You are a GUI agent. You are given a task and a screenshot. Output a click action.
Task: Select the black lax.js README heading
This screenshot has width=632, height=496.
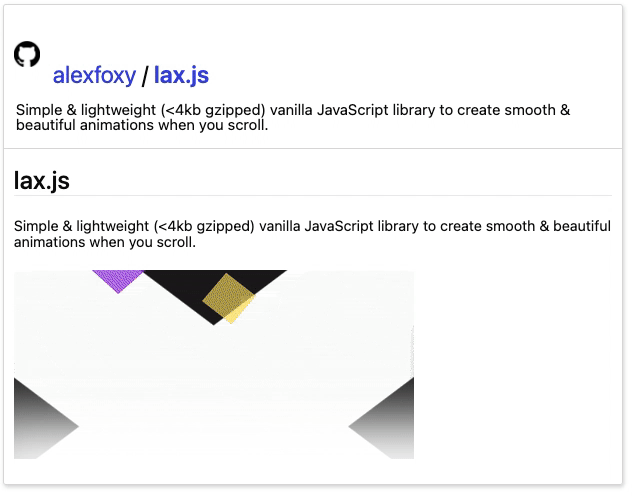click(42, 181)
